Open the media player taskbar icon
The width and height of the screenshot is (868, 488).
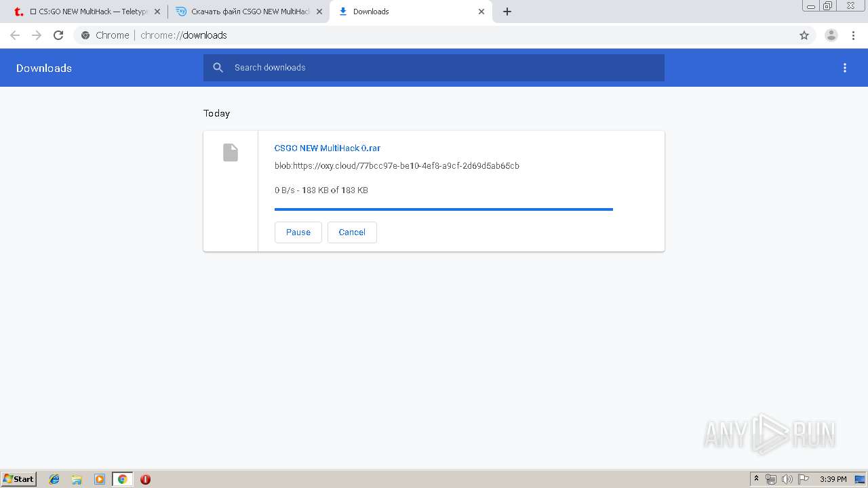[100, 479]
